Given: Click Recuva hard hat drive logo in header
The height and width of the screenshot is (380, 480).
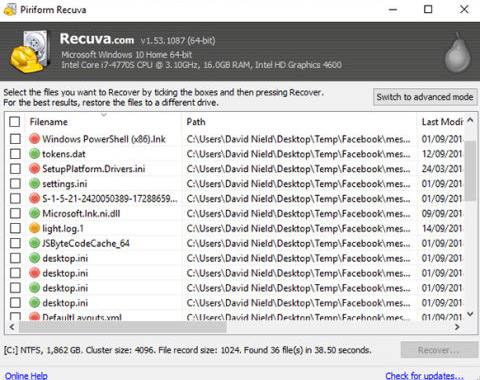Looking at the screenshot, I should tap(30, 52).
